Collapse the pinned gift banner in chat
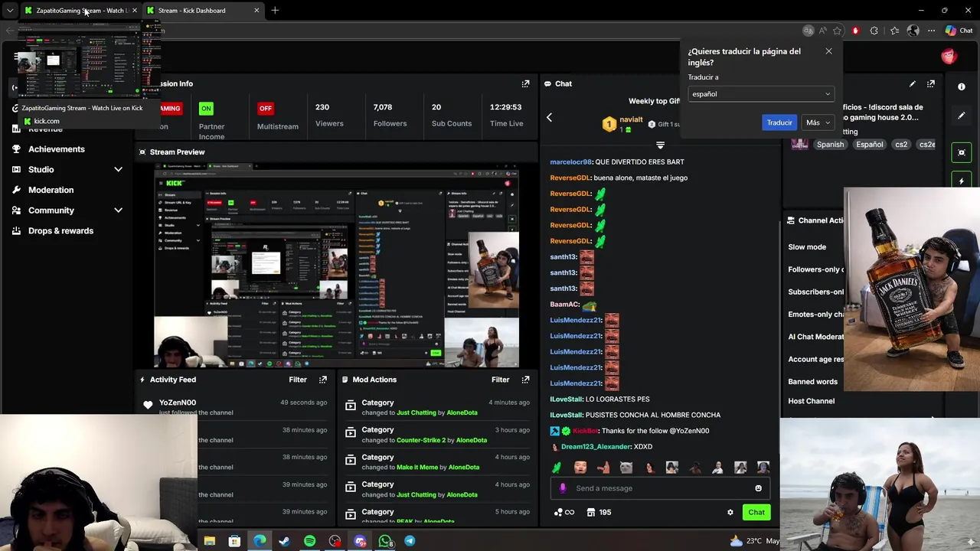This screenshot has width=980, height=551. point(660,145)
